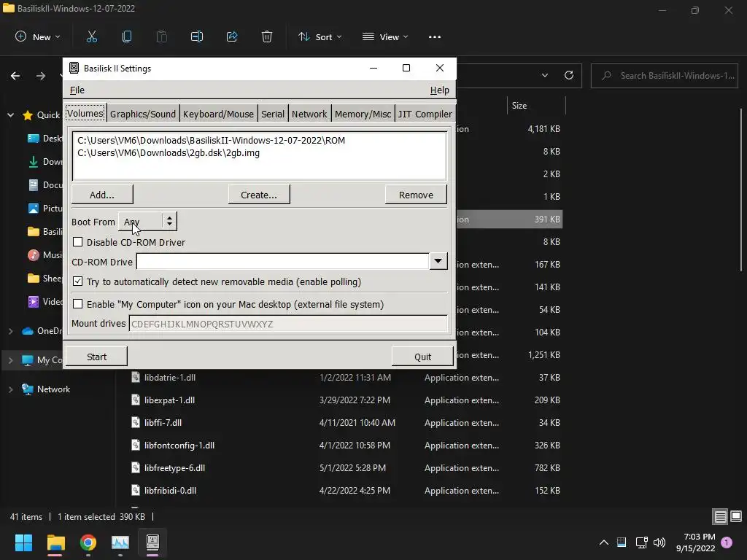The width and height of the screenshot is (747, 560).
Task: Click the Delete trash icon in Explorer
Action: tap(267, 36)
